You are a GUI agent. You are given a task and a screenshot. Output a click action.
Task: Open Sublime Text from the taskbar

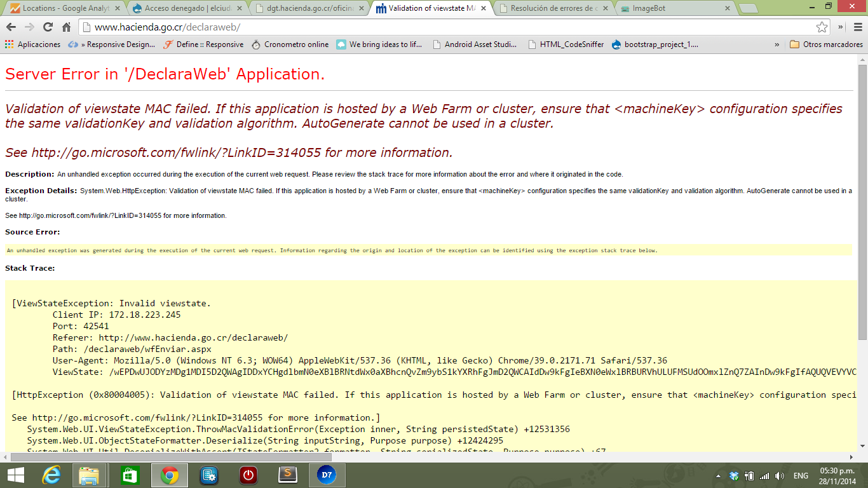click(x=288, y=475)
